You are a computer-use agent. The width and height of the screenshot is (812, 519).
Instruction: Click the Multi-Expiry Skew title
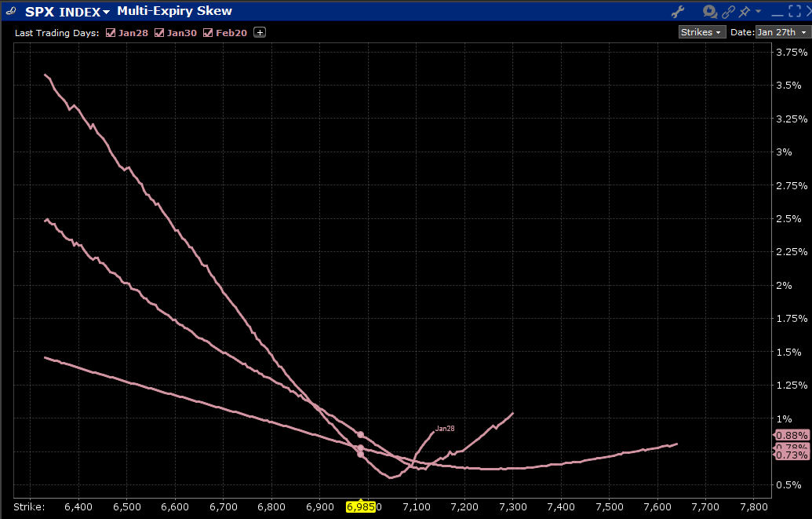point(174,11)
